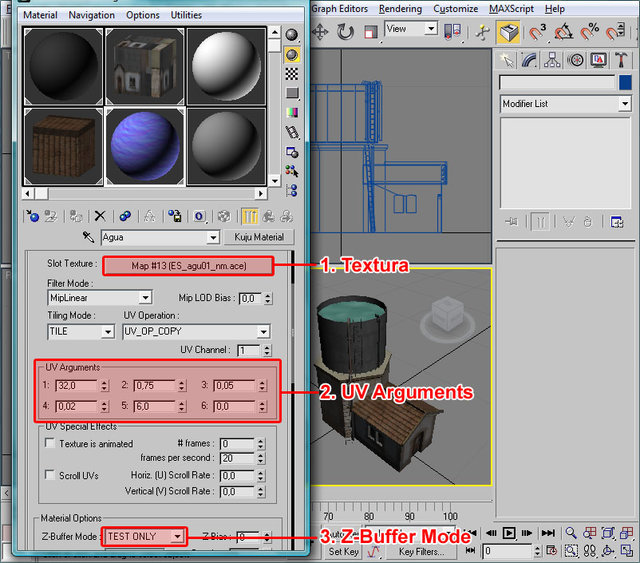Open the Rendering menu
Image resolution: width=640 pixels, height=563 pixels.
tap(400, 9)
